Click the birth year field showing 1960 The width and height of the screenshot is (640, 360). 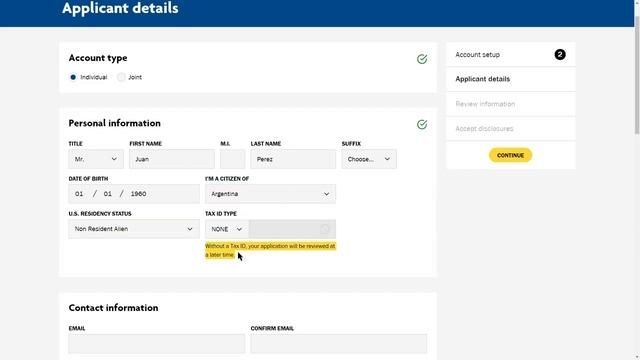pos(138,194)
